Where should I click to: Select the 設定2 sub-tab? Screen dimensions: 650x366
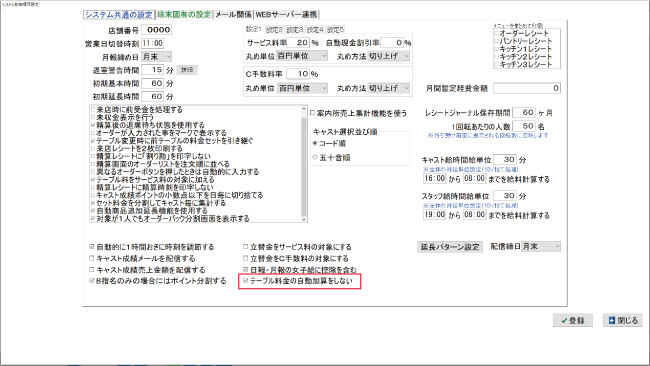274,30
